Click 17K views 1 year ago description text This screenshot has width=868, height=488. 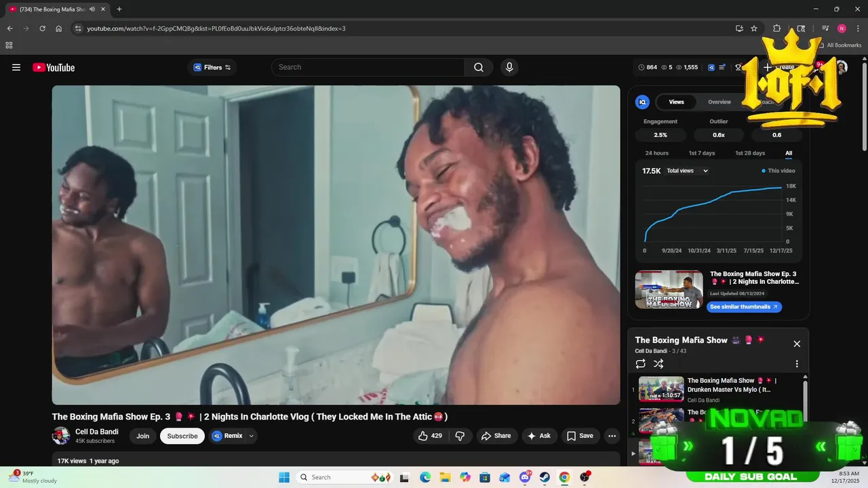[88, 461]
